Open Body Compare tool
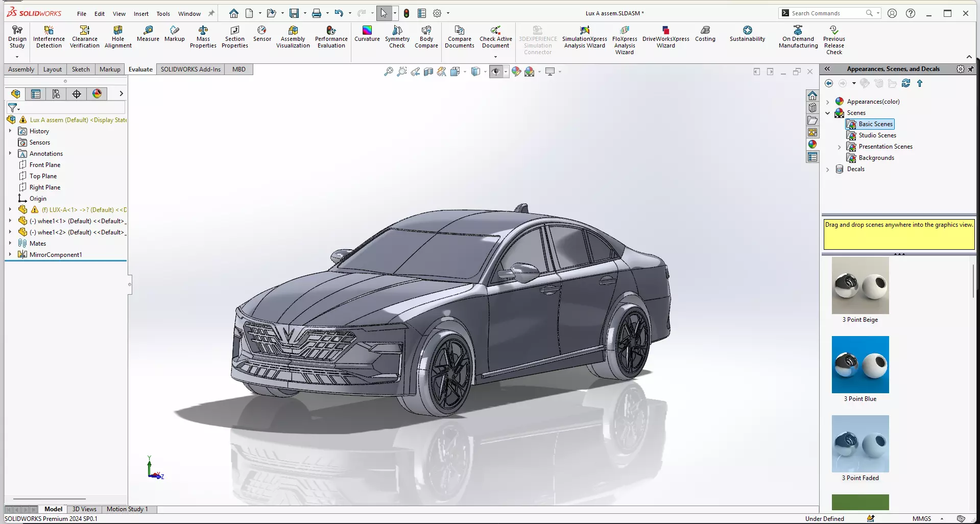The height and width of the screenshot is (524, 980). (426, 37)
